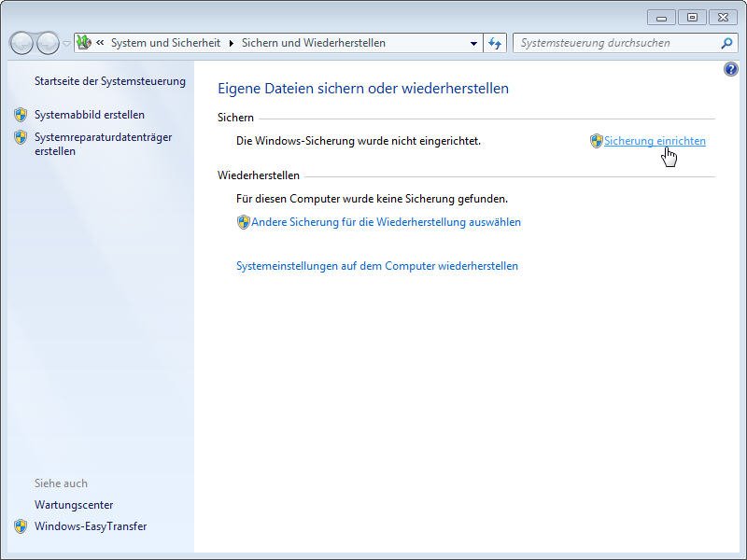Click the shield icon beside Sicherung einrichten
The height and width of the screenshot is (560, 747).
point(594,141)
